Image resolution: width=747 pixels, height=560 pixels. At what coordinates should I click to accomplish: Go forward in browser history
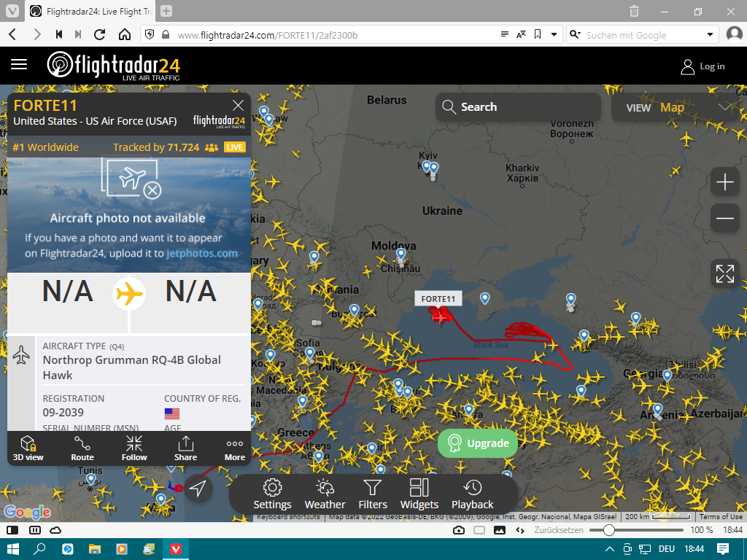[36, 35]
